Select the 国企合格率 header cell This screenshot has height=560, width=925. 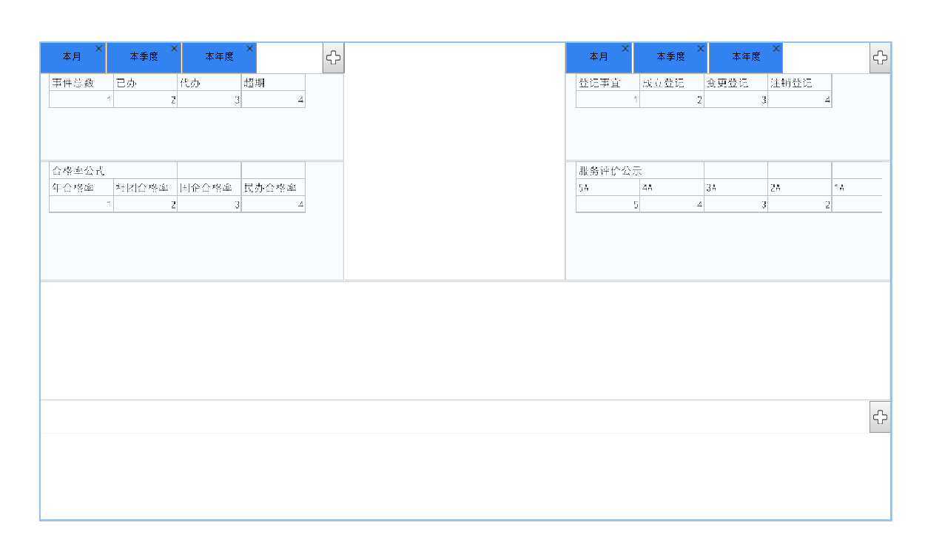(x=209, y=188)
